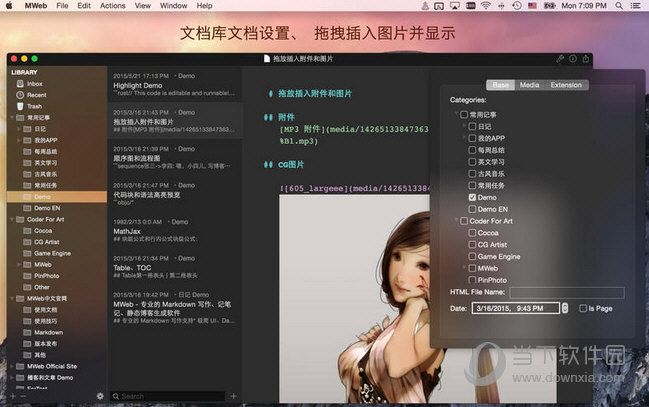Check the 常用记事 category checkbox
The width and height of the screenshot is (649, 407).
coord(464,115)
